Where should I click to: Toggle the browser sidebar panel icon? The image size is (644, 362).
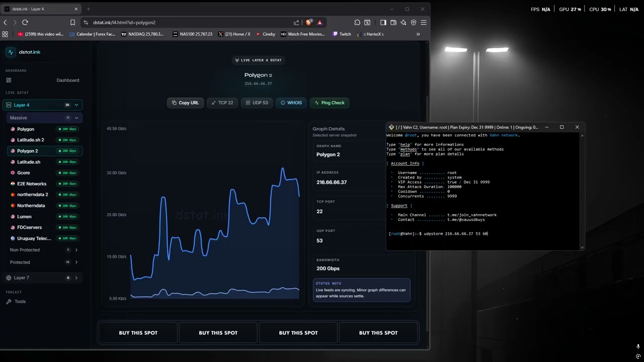383,22
